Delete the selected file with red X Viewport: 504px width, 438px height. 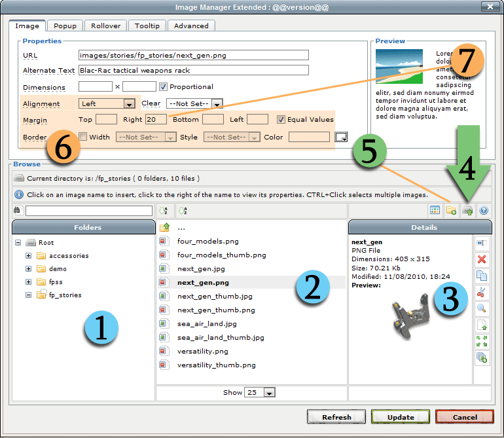pos(482,259)
